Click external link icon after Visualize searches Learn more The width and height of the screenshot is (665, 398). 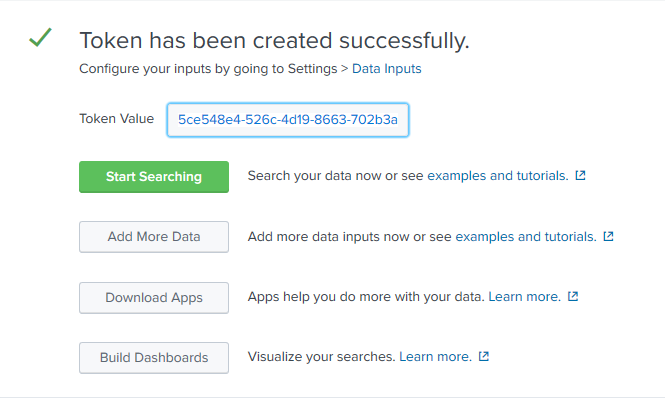click(484, 356)
